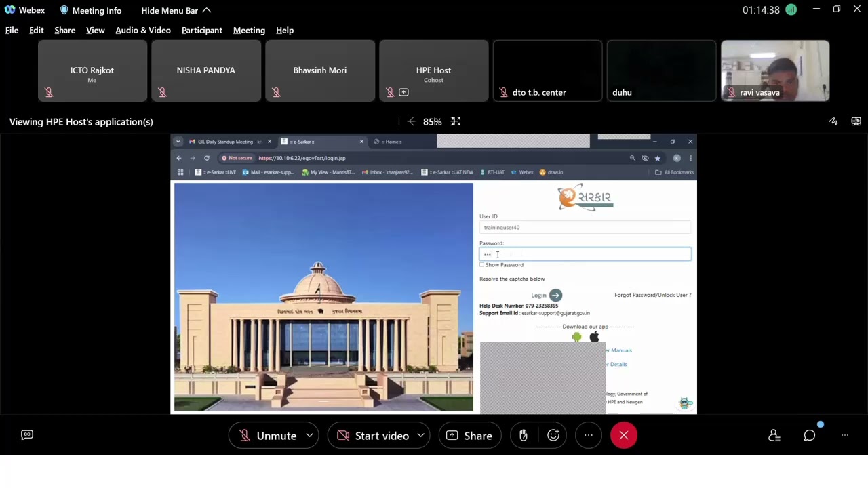Click muted mic icon on ICTO Rajkot tile

(48, 92)
